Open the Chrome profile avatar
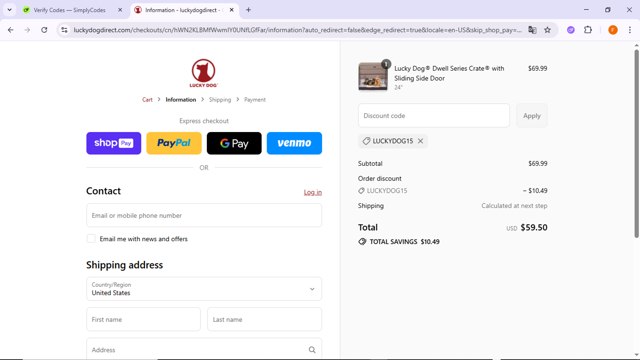Image resolution: width=640 pixels, height=360 pixels. (613, 30)
